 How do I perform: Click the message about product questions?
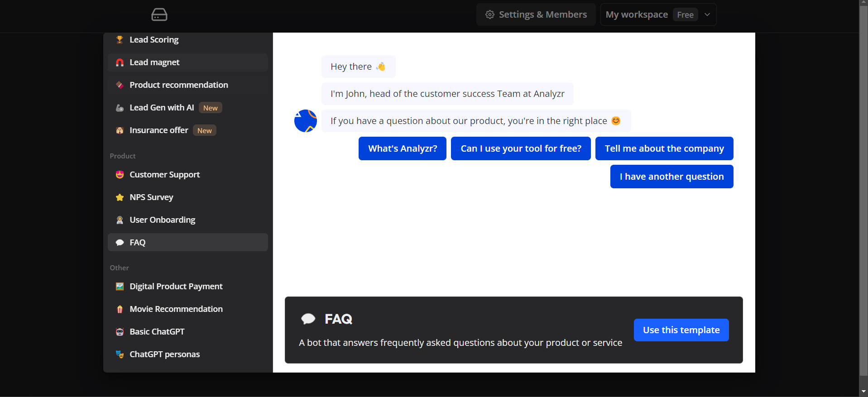(476, 121)
